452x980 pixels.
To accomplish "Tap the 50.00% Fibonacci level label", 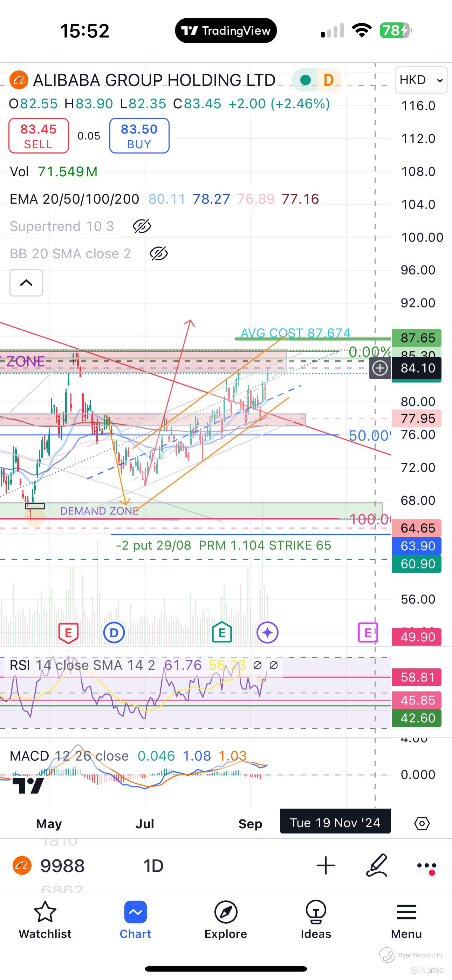I will click(370, 436).
